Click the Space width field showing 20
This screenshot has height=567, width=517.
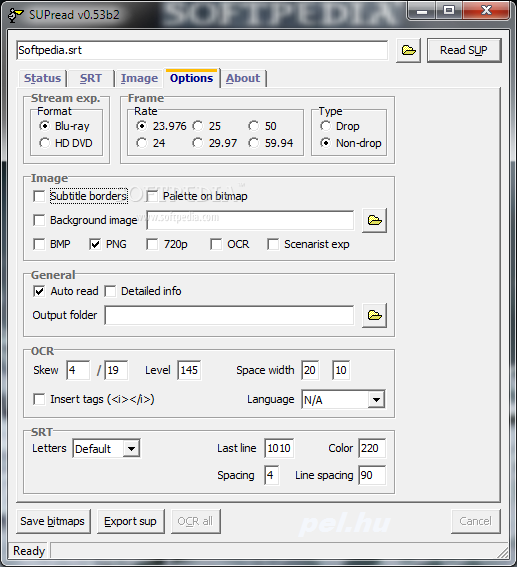point(310,370)
